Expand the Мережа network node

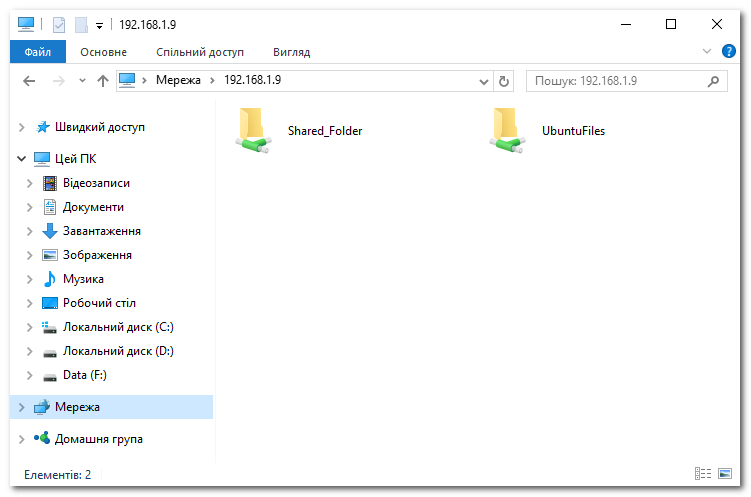(22, 407)
